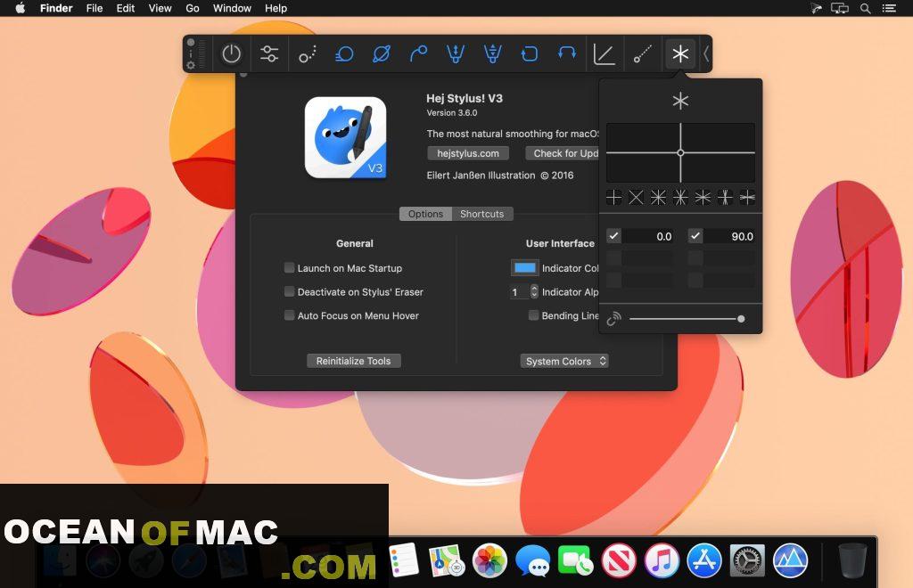Click the Hej Stylus V3 app icon image
This screenshot has height=588, width=913.
point(345,138)
